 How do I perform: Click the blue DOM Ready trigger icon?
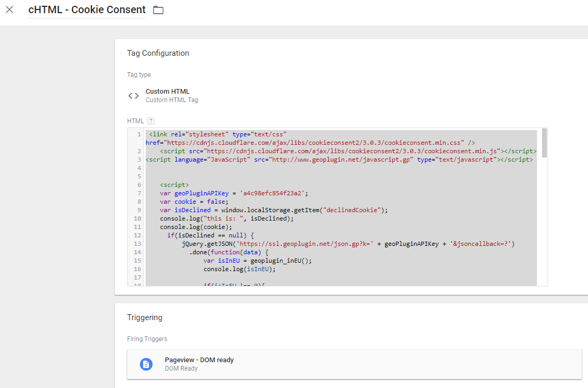[146, 364]
